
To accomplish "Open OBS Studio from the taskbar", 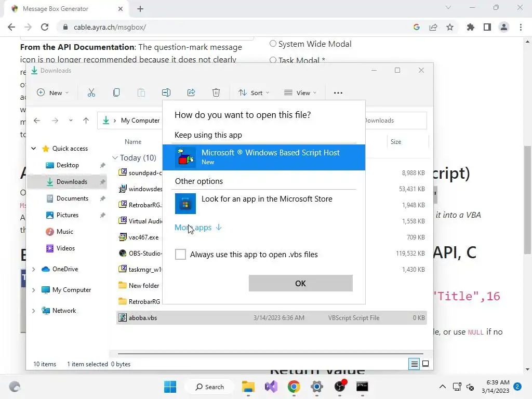I will pos(340,387).
